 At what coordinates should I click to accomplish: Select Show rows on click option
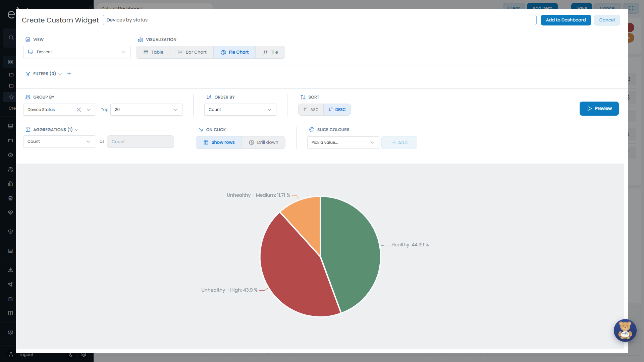click(219, 142)
